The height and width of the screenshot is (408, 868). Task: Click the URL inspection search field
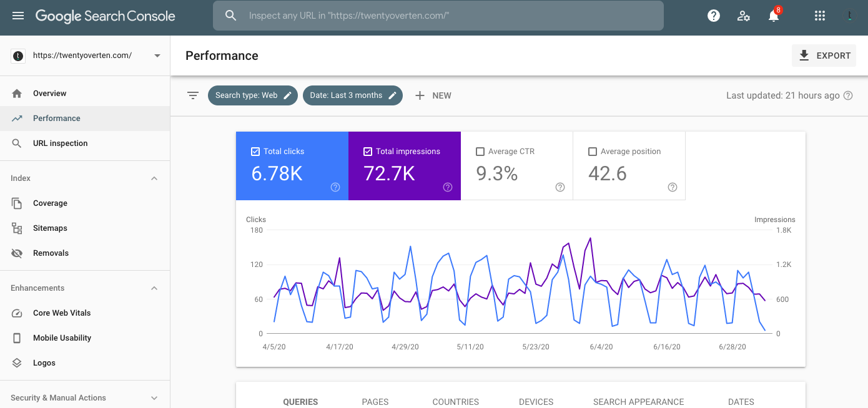[437, 16]
